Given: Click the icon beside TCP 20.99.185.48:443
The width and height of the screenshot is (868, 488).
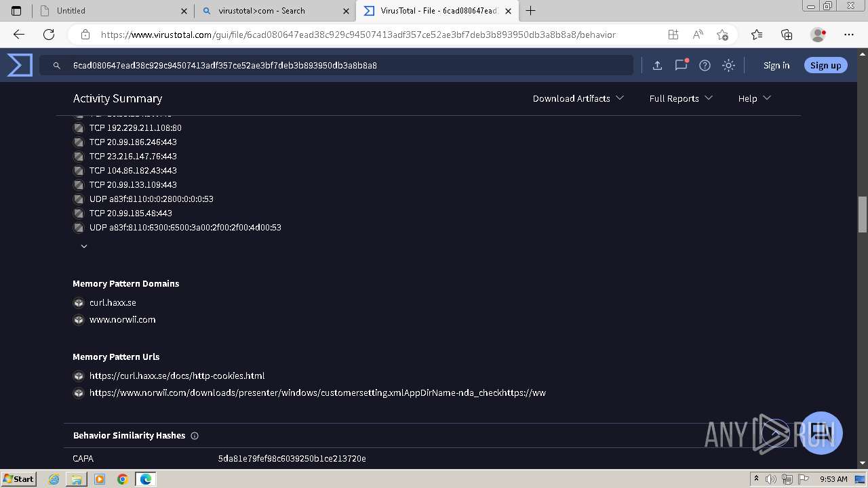Looking at the screenshot, I should click(x=79, y=213).
